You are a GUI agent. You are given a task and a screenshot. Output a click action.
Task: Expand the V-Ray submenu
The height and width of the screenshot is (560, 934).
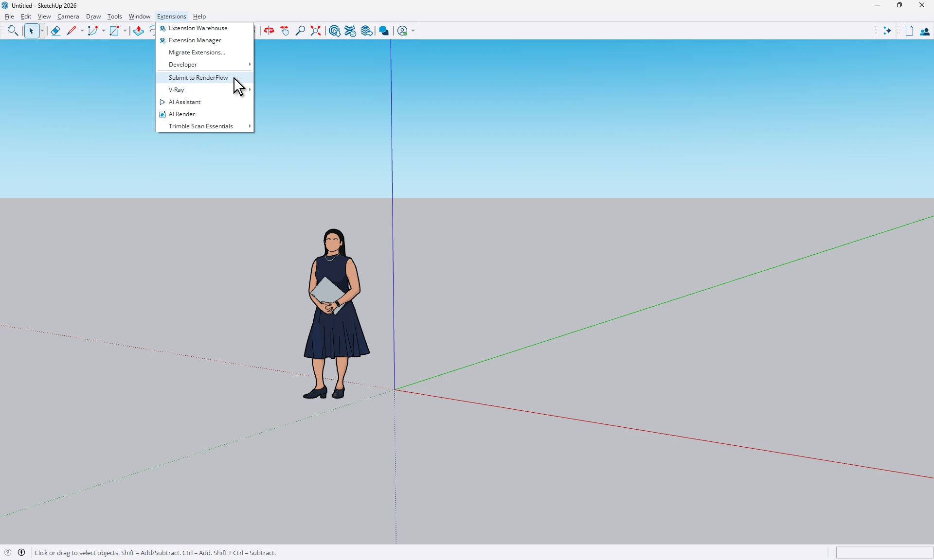205,90
